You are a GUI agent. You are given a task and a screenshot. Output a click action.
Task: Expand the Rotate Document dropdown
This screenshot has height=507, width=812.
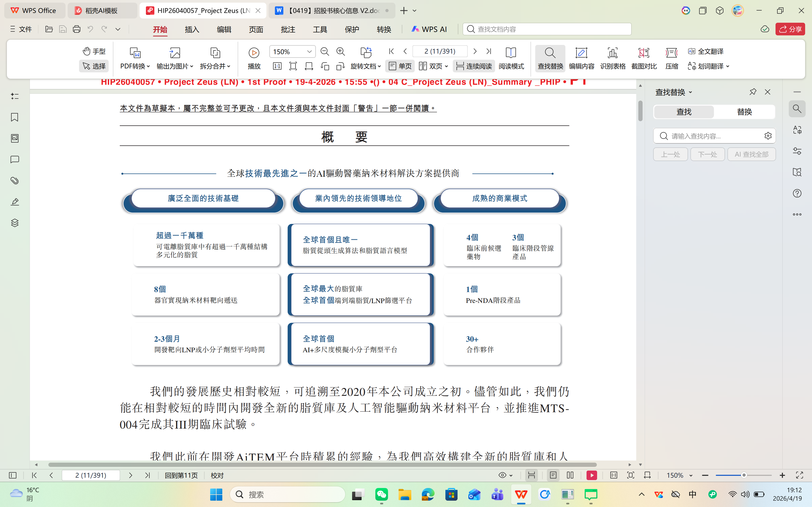[x=366, y=66]
